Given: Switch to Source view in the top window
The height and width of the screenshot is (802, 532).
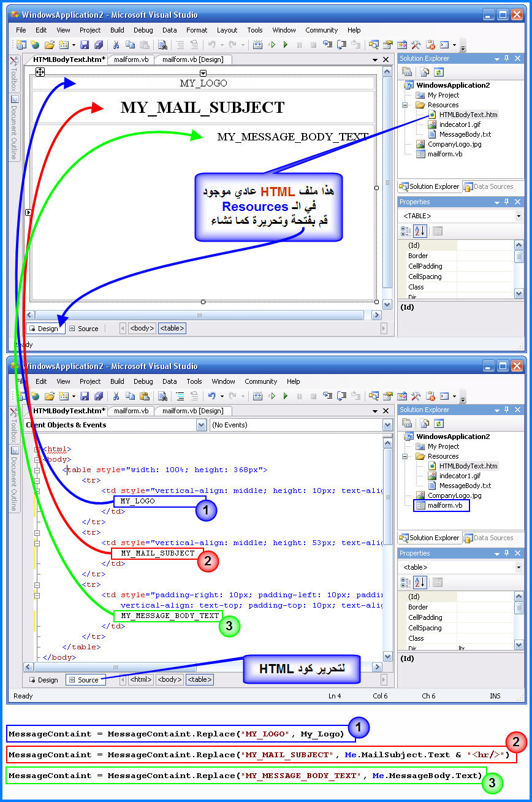Looking at the screenshot, I should pos(83,329).
